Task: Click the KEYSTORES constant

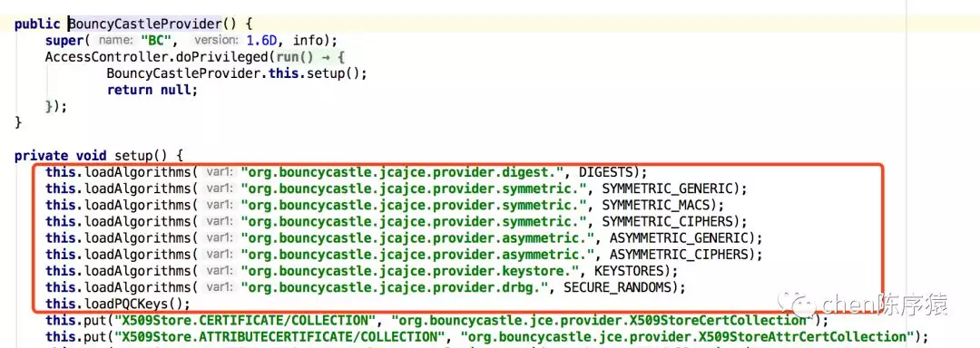Action: (628, 271)
